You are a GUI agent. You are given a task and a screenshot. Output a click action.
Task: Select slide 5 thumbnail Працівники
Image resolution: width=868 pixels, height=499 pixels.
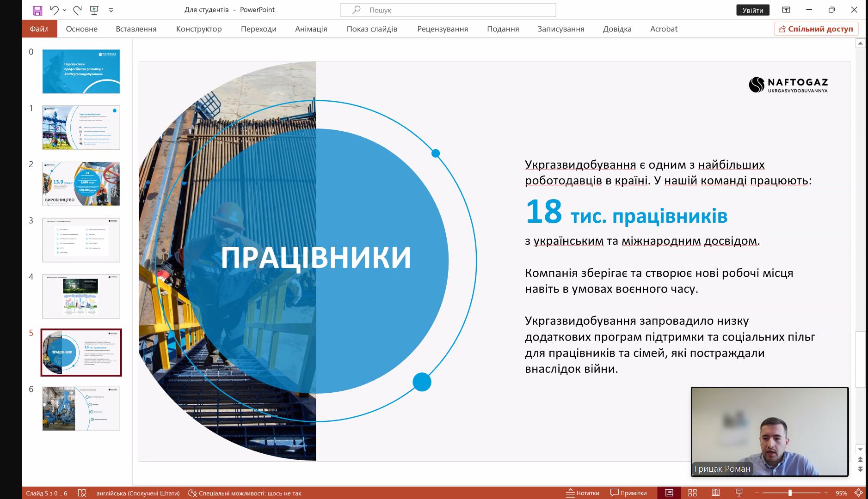click(81, 353)
